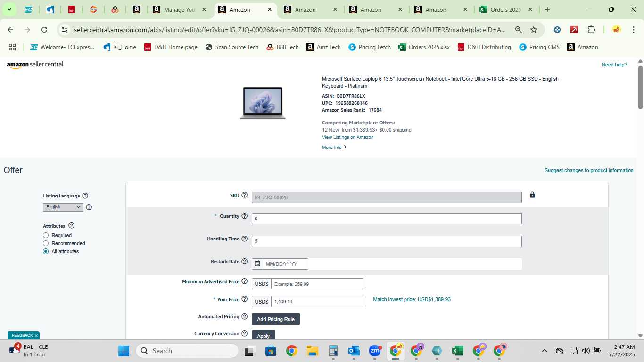Click the SKU lock icon
644x362 pixels.
[532, 195]
